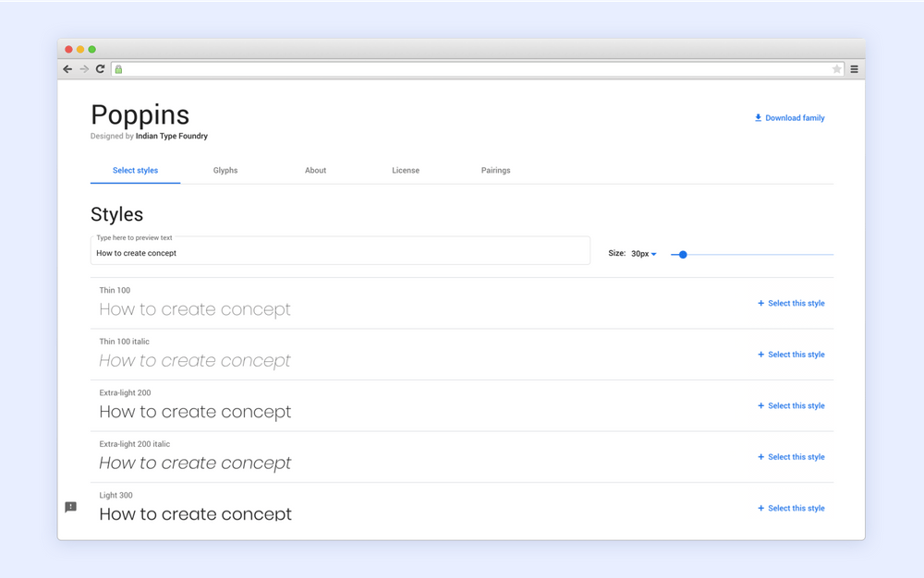Viewport: 924px width, 578px height.
Task: Bookmark page with the star icon
Action: pyautogui.click(x=836, y=69)
